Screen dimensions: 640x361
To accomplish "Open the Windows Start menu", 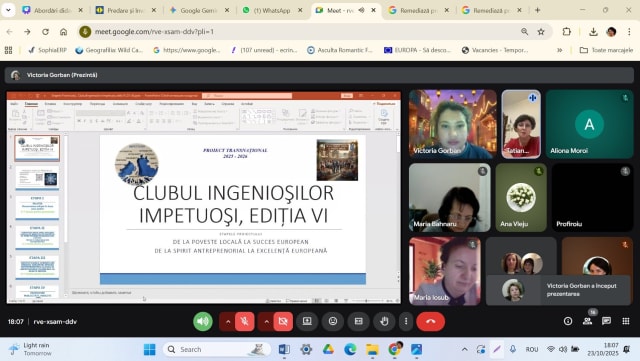I will tap(149, 350).
